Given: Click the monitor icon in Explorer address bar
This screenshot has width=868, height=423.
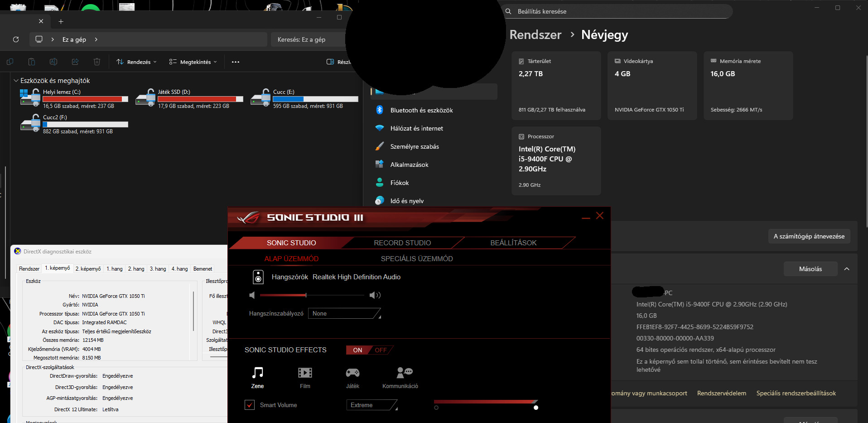Looking at the screenshot, I should coord(39,39).
